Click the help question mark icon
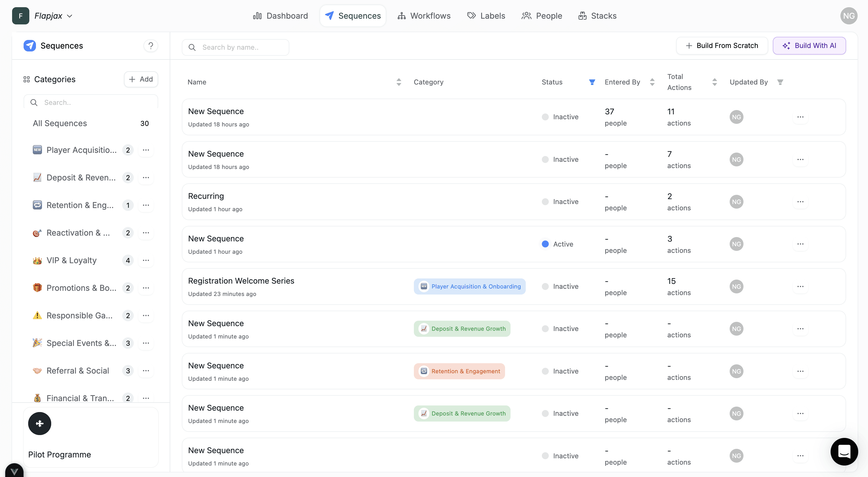The width and height of the screenshot is (868, 477). pos(151,45)
